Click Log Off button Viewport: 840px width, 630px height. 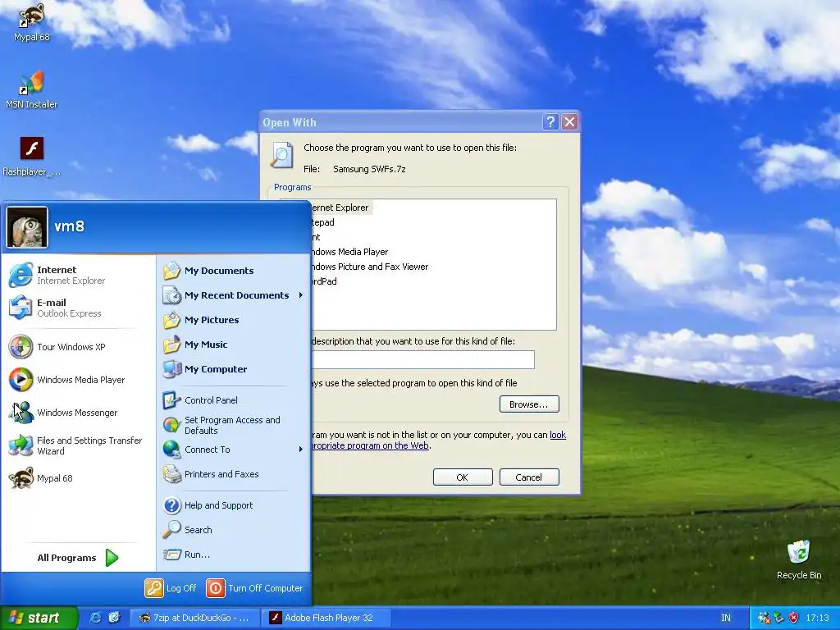click(171, 588)
